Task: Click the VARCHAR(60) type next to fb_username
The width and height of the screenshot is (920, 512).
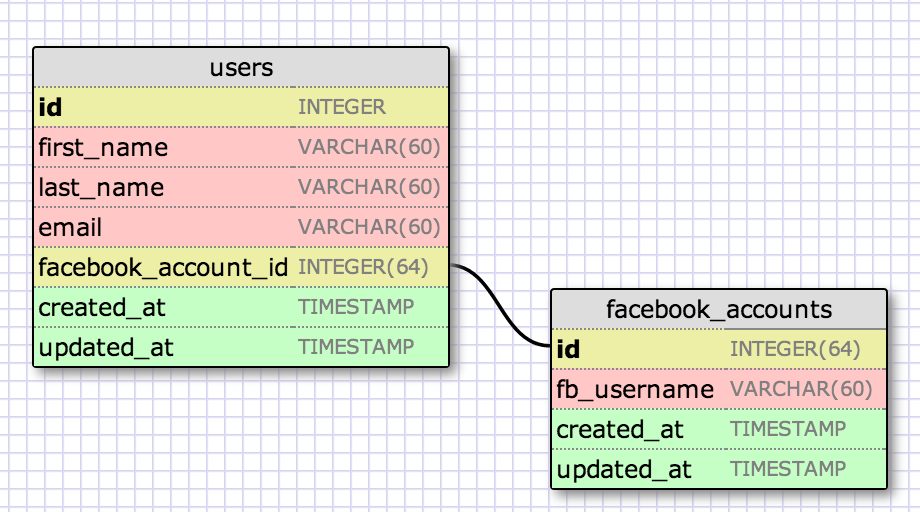Action: click(801, 389)
